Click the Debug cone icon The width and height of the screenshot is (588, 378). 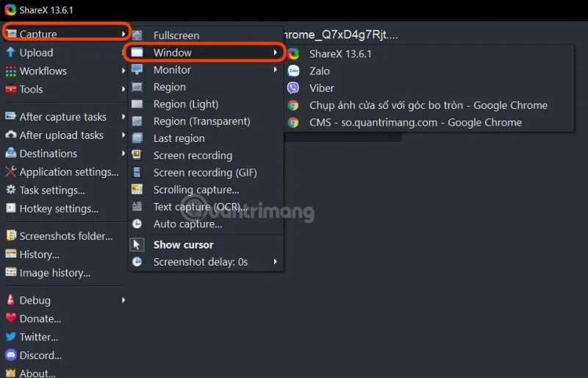click(x=10, y=299)
